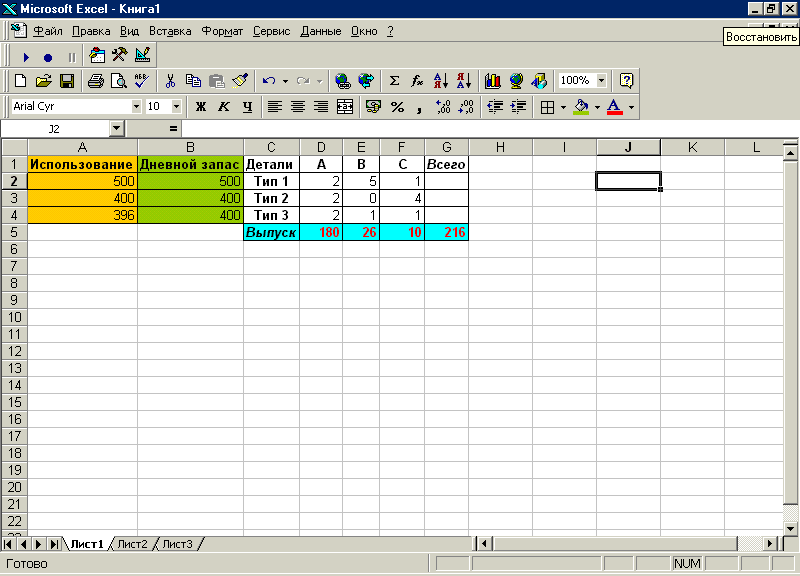Viewport: 800px width, 576px height.
Task: Click the New workbook icon
Action: point(20,81)
